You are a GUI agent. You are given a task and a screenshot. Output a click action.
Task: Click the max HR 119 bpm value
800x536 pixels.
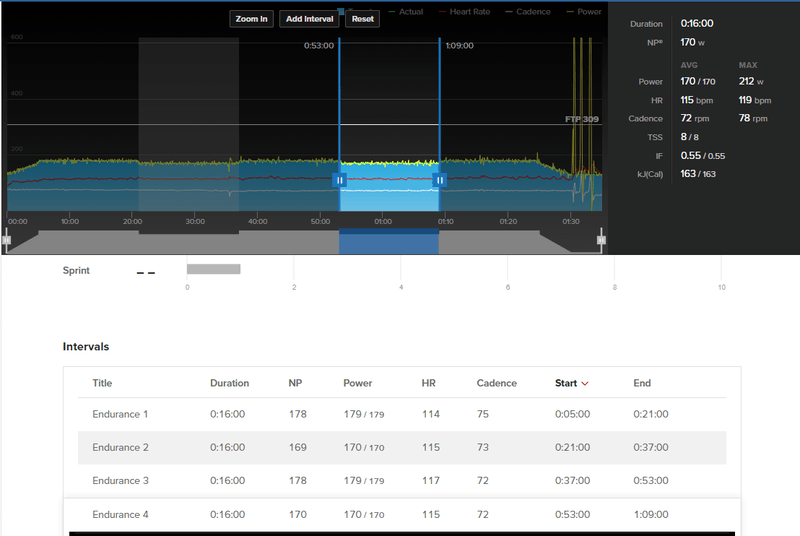pyautogui.click(x=755, y=100)
